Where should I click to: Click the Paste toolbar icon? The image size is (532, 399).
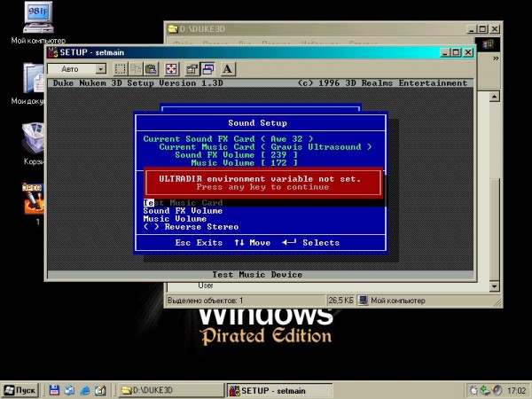[151, 69]
